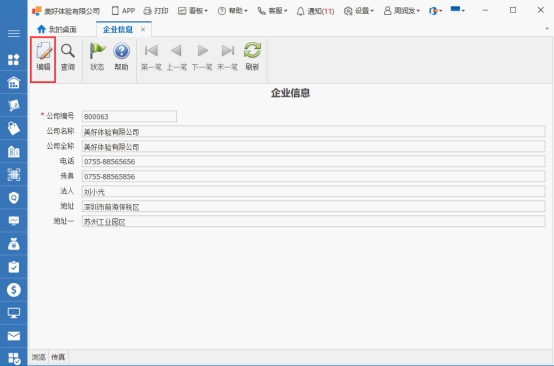The width and height of the screenshot is (554, 366).
Task: Open the 通知(11) notifications
Action: pos(315,11)
